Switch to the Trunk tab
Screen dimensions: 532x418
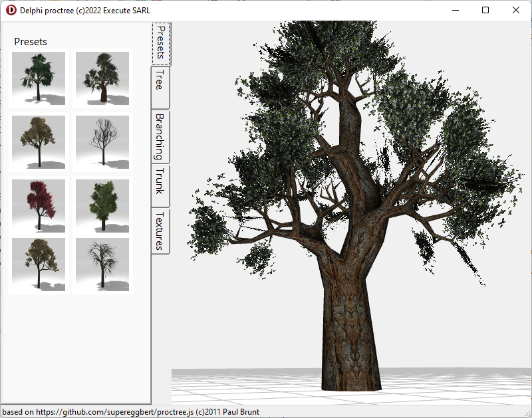tap(160, 186)
